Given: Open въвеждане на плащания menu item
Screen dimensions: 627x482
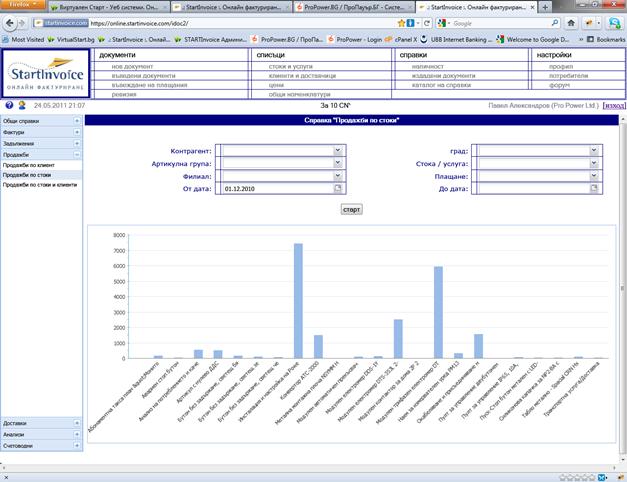Looking at the screenshot, I should pos(149,85).
